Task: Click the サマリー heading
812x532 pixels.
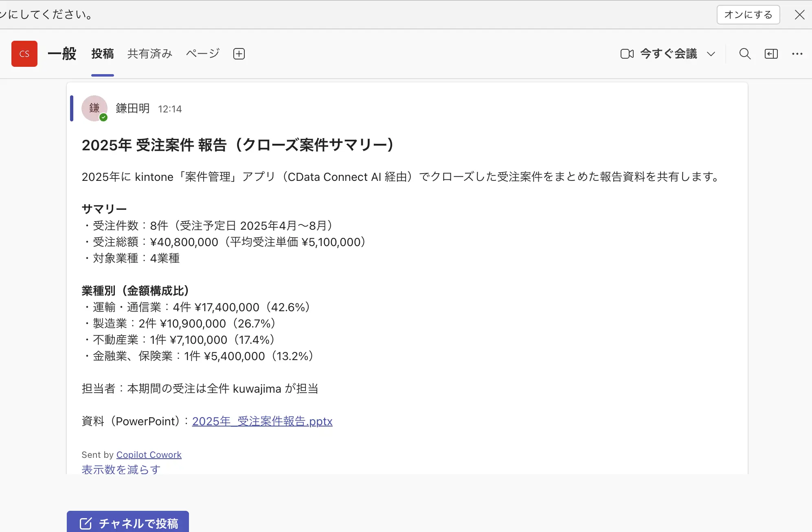Action: (x=104, y=209)
